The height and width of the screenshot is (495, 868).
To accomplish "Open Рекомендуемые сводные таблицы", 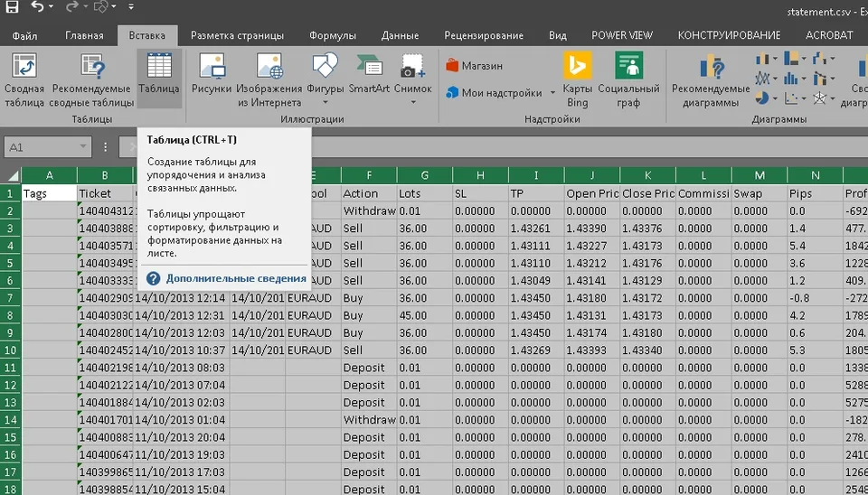I will pos(92,80).
